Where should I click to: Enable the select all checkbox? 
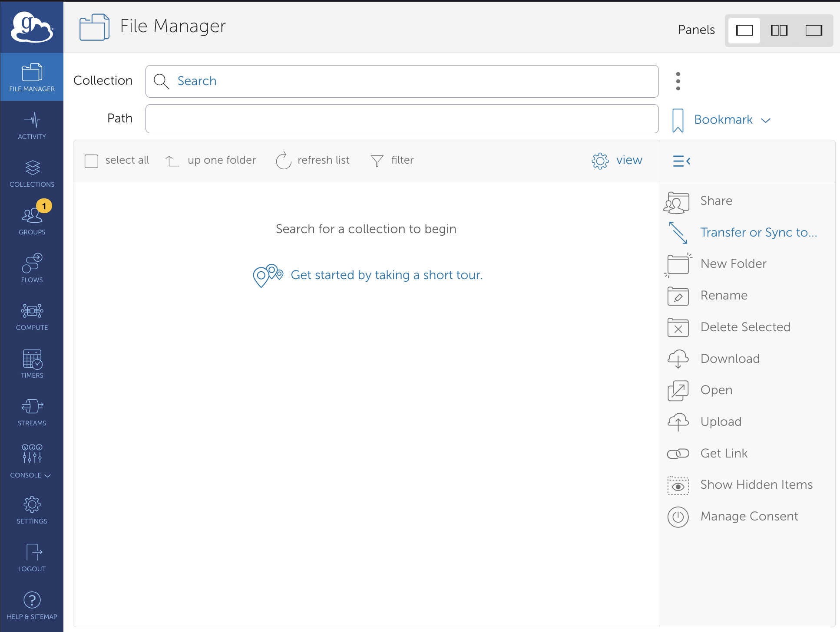pos(91,161)
